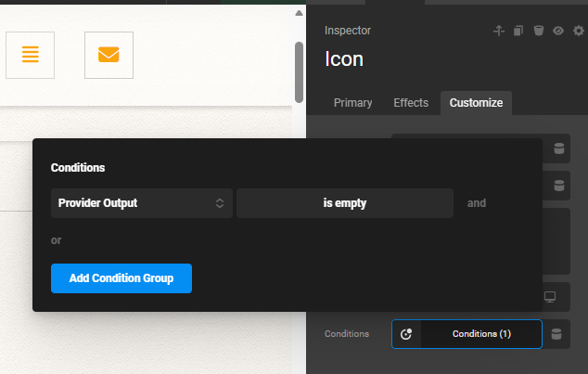588x374 pixels.
Task: Click the hamburger menu icon on canvas
Action: click(31, 55)
